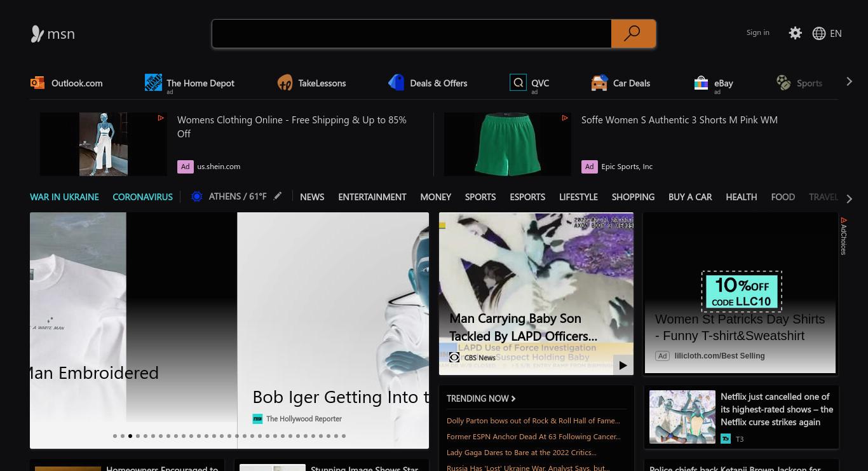Expand Trending Now section chevron
868x471 pixels.
coord(513,399)
